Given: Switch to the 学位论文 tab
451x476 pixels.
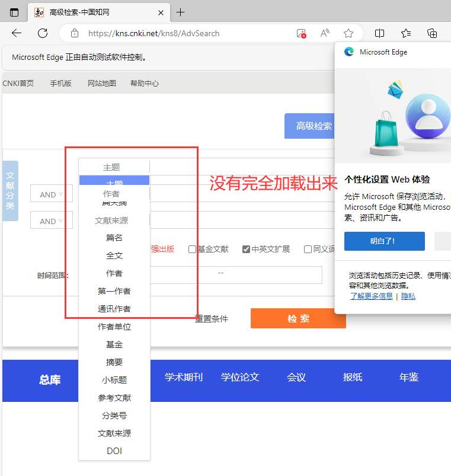Looking at the screenshot, I should (x=240, y=377).
